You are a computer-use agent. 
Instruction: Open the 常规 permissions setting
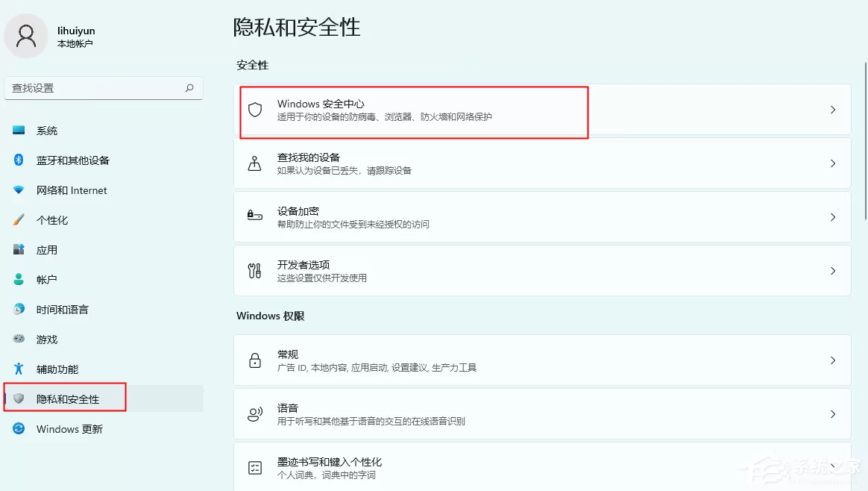(542, 360)
